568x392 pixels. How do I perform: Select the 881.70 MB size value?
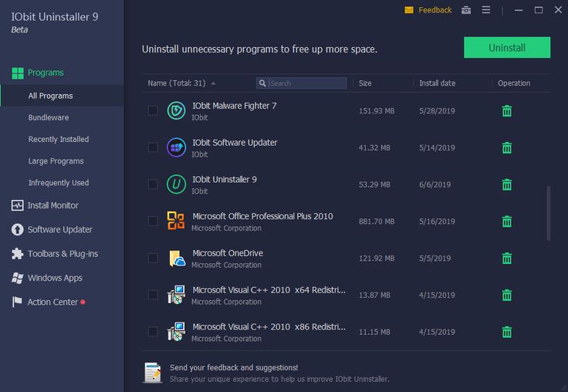point(377,221)
